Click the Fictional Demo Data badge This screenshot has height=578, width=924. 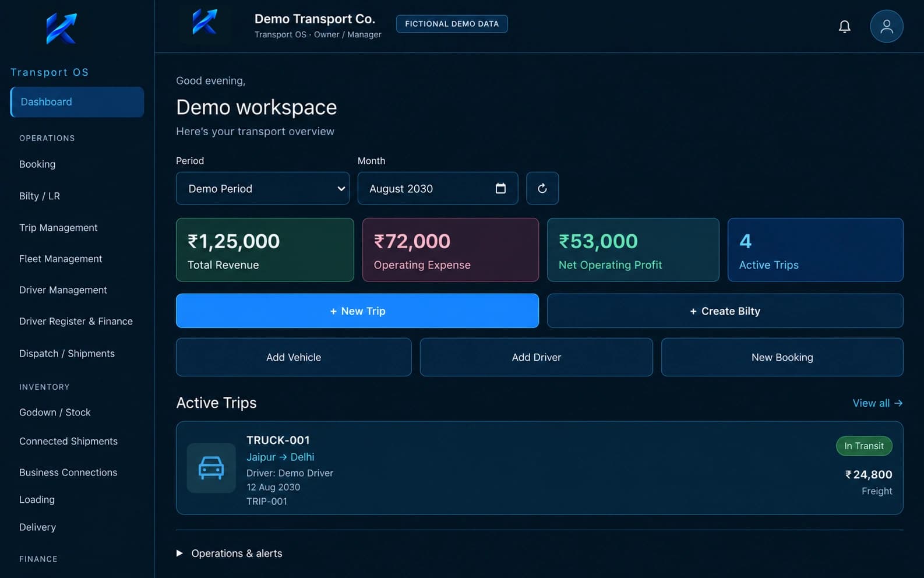[452, 24]
